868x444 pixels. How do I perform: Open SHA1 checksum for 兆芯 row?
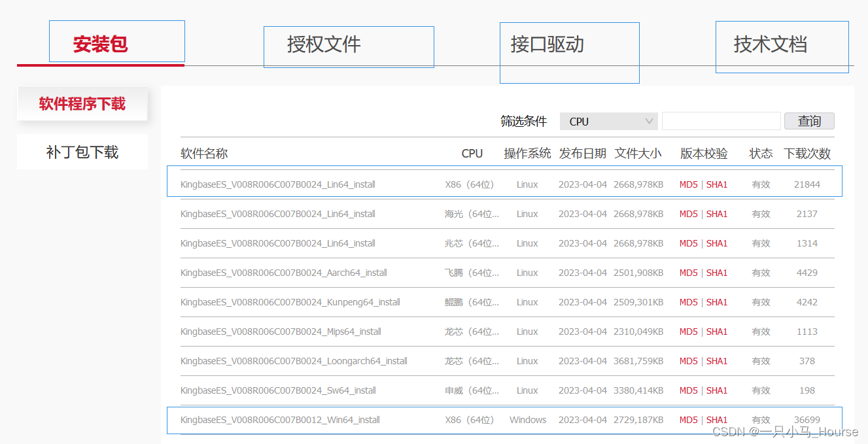[717, 243]
